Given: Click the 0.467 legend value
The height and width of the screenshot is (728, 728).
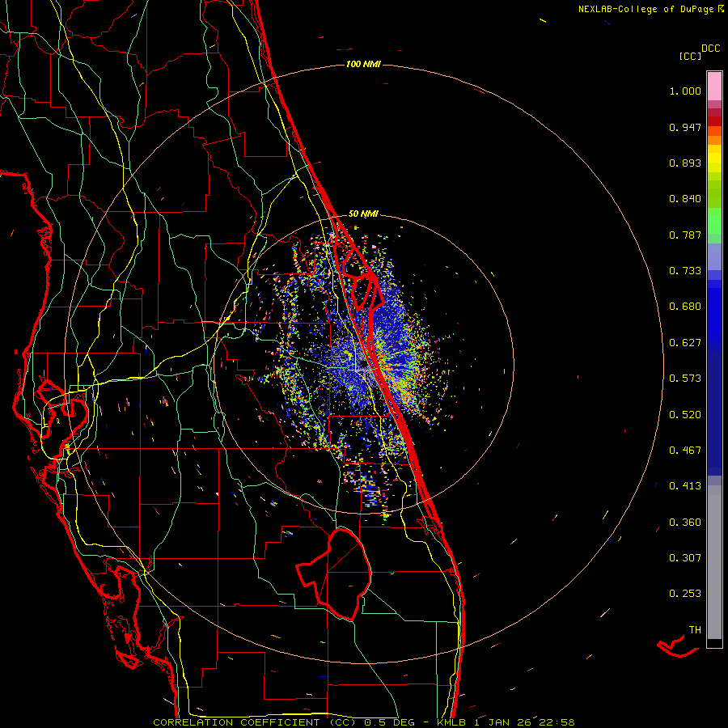Looking at the screenshot, I should (x=685, y=451).
